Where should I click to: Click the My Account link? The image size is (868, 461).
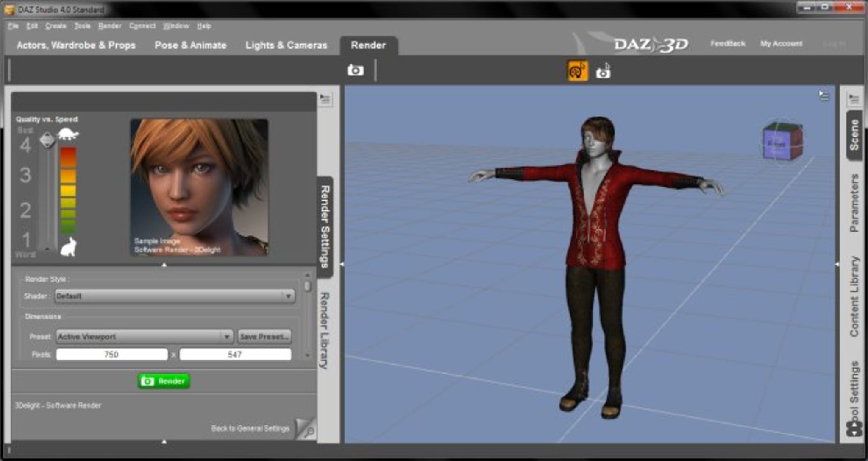781,43
